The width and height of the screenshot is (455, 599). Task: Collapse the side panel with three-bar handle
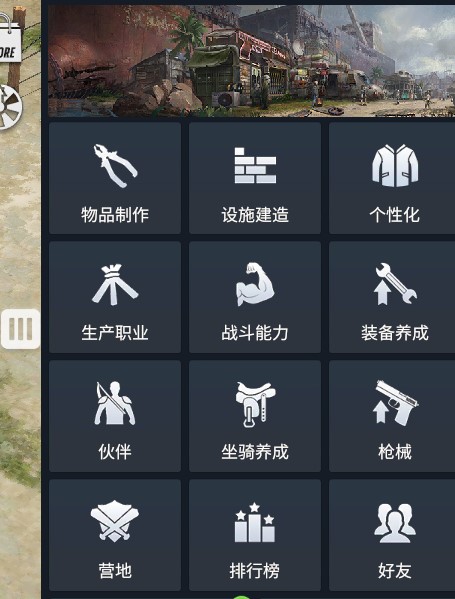click(x=20, y=329)
